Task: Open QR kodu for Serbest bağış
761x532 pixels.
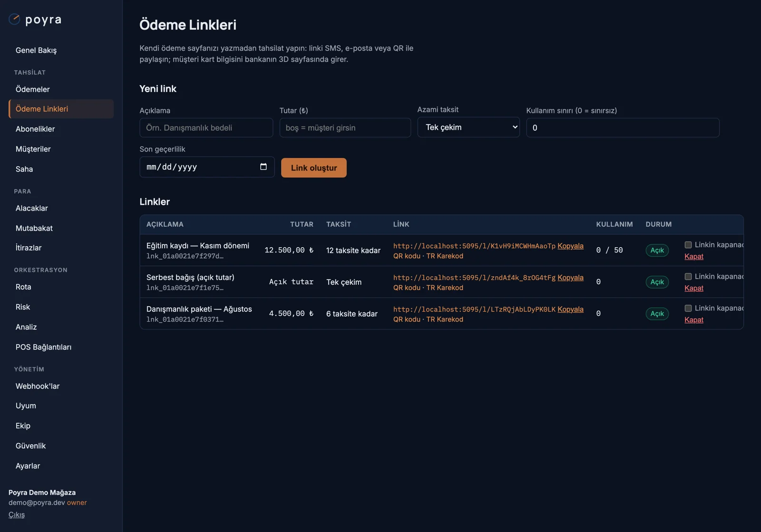Action: 407,288
